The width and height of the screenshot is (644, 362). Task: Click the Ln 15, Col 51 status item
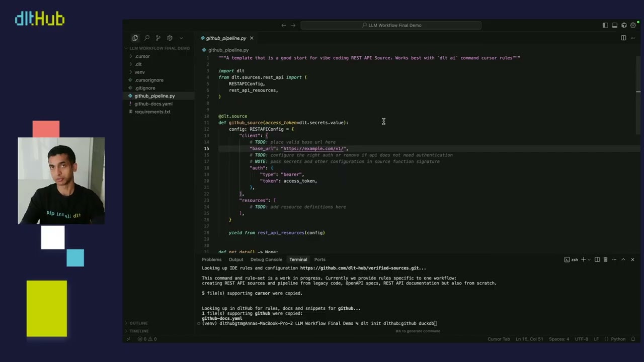tap(529, 339)
